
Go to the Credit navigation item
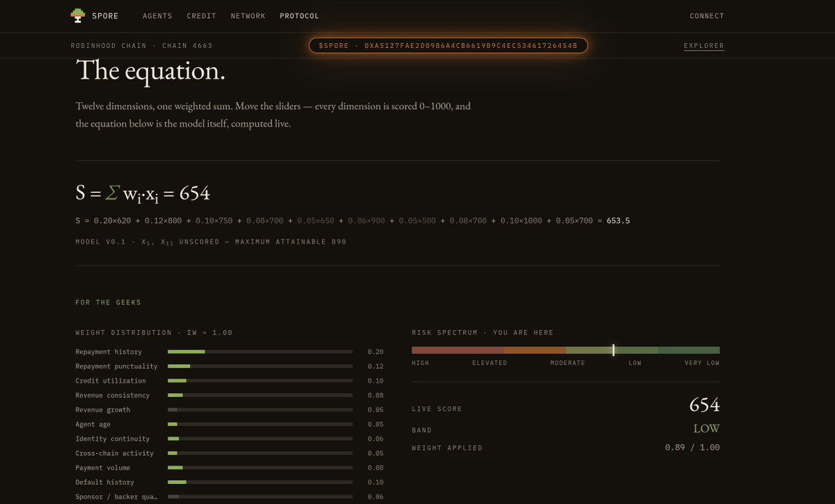202,16
